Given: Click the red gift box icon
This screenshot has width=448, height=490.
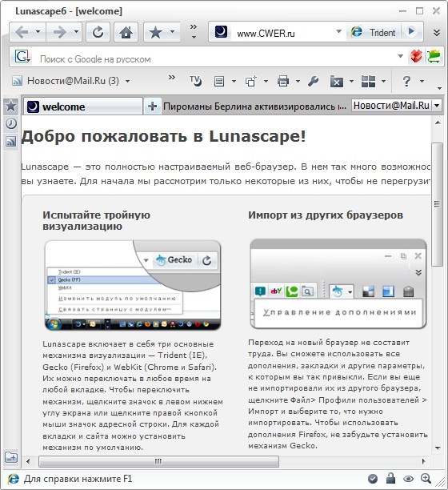Looking at the screenshot, I should point(416,57).
